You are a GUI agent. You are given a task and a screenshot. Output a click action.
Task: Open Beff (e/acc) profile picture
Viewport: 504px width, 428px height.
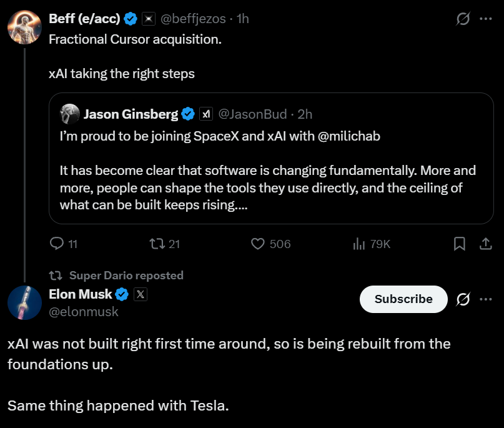[x=24, y=26]
